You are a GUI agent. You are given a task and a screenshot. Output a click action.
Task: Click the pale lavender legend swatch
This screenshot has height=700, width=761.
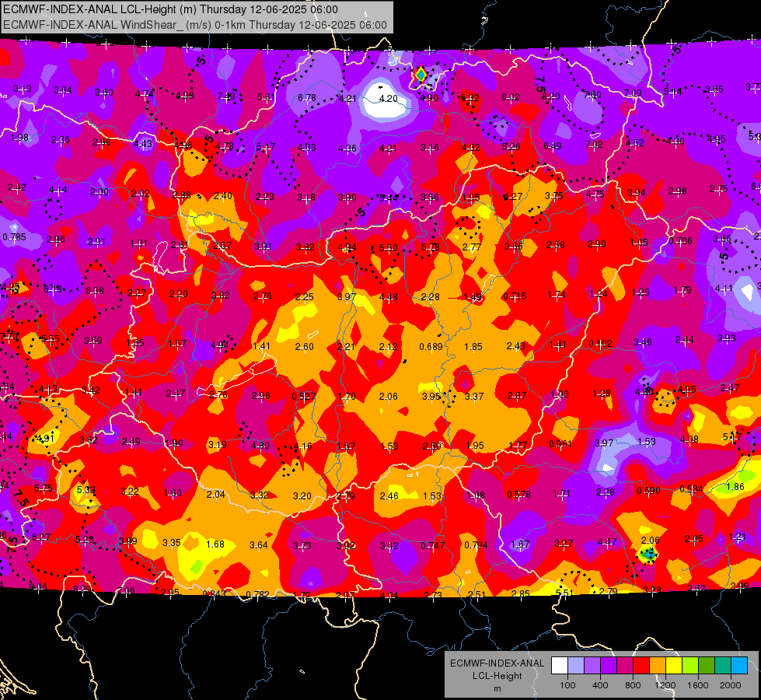576,666
